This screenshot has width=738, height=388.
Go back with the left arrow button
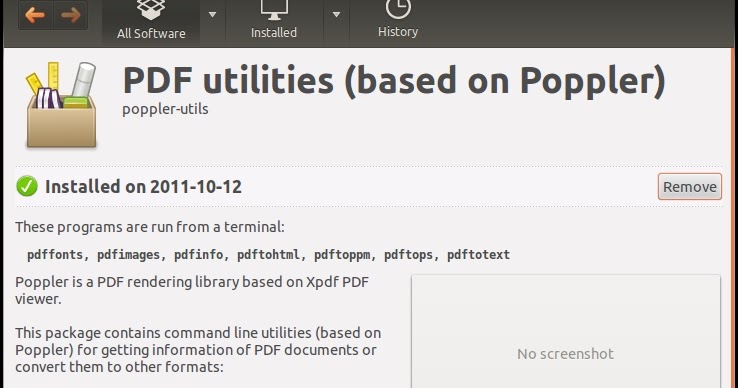click(36, 15)
